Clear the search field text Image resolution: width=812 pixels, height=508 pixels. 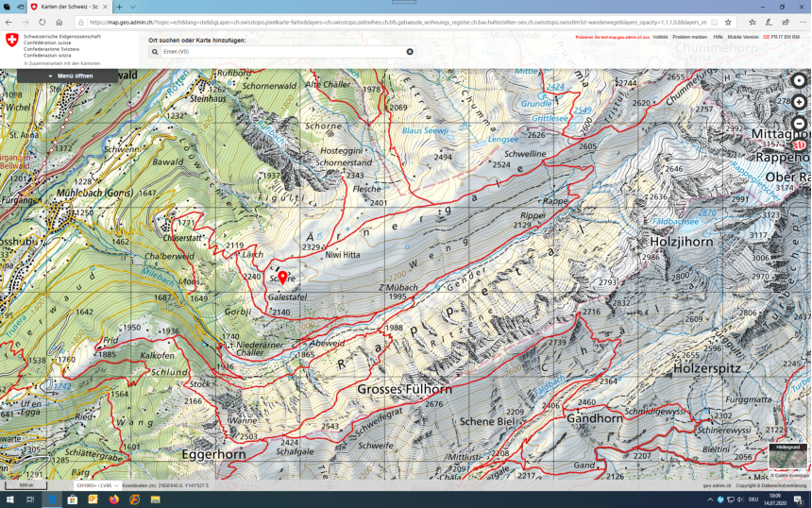click(x=410, y=52)
